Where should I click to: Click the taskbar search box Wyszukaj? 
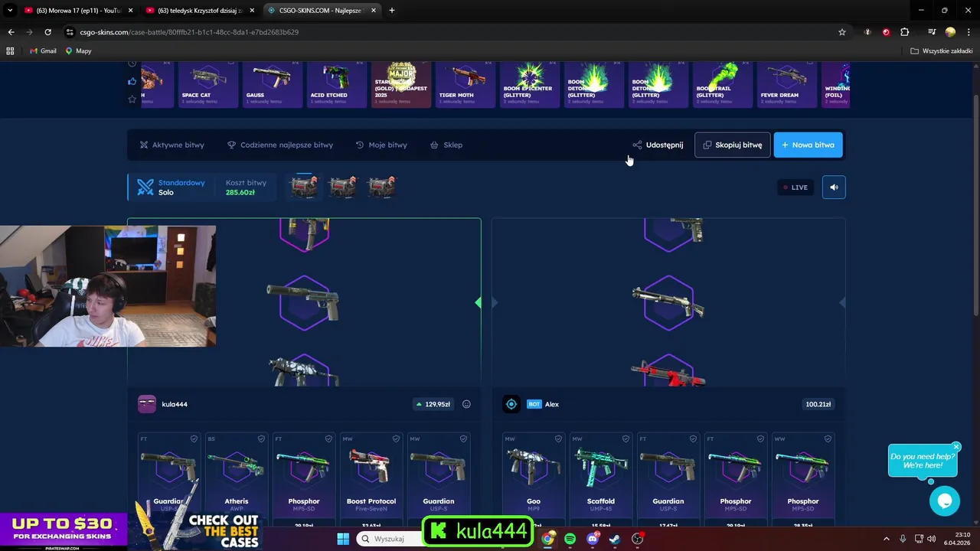point(390,539)
